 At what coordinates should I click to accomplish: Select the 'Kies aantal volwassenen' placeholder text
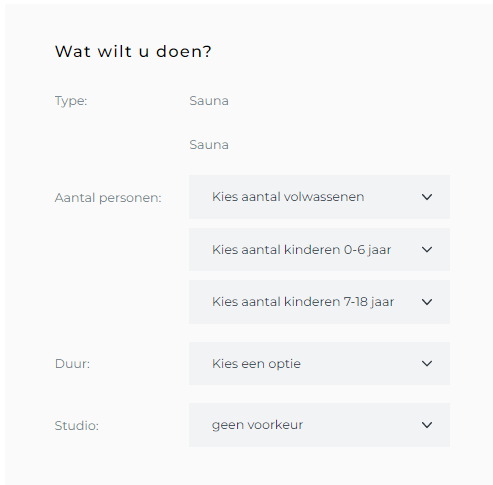pos(288,197)
